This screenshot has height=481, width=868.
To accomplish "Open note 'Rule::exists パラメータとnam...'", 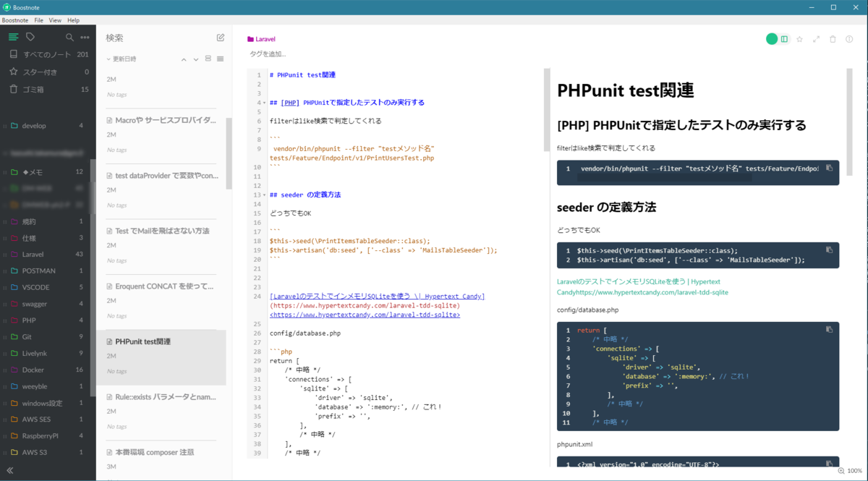I will [161, 411].
